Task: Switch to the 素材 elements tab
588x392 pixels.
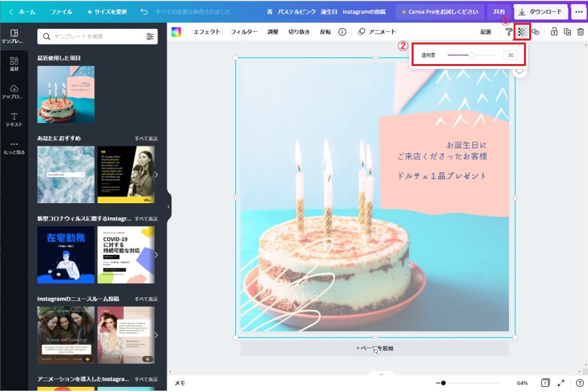Action: point(14,63)
